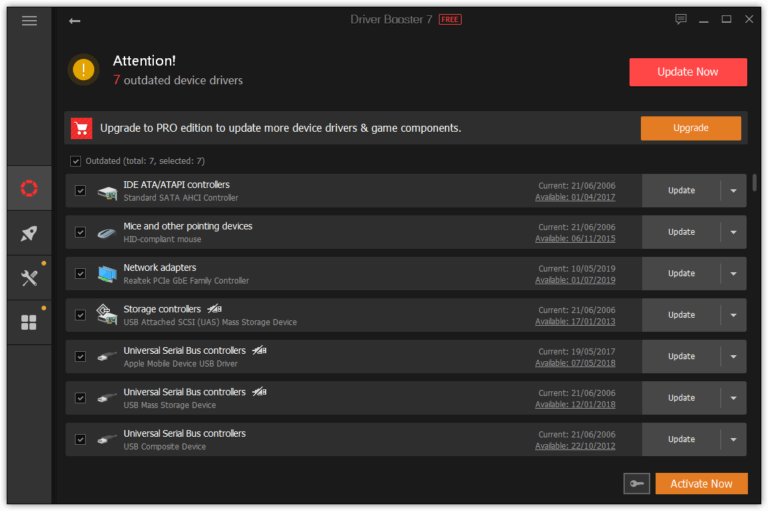
Task: Toggle the select-all Outdated checkbox
Action: pyautogui.click(x=76, y=161)
